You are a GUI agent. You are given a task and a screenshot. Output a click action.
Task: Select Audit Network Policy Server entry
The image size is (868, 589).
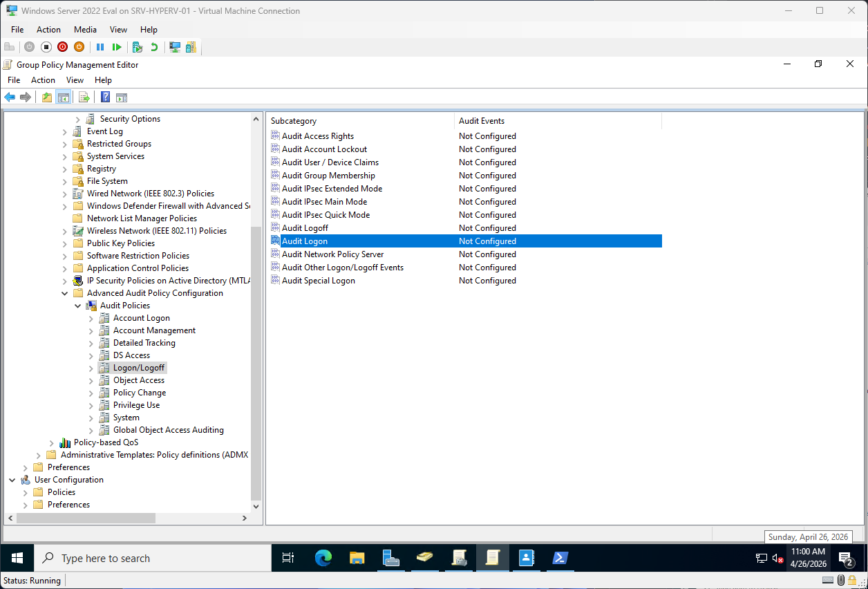pos(332,254)
